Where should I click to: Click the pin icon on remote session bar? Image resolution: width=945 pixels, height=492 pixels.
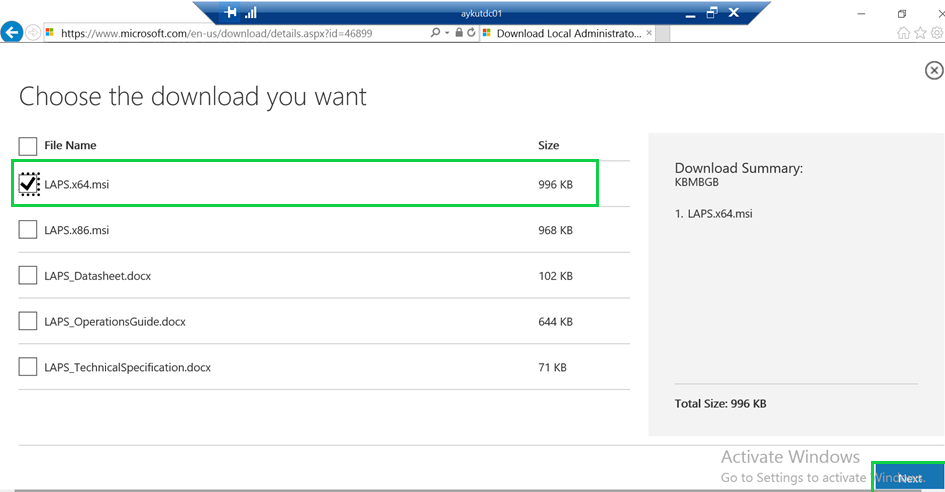click(x=231, y=13)
